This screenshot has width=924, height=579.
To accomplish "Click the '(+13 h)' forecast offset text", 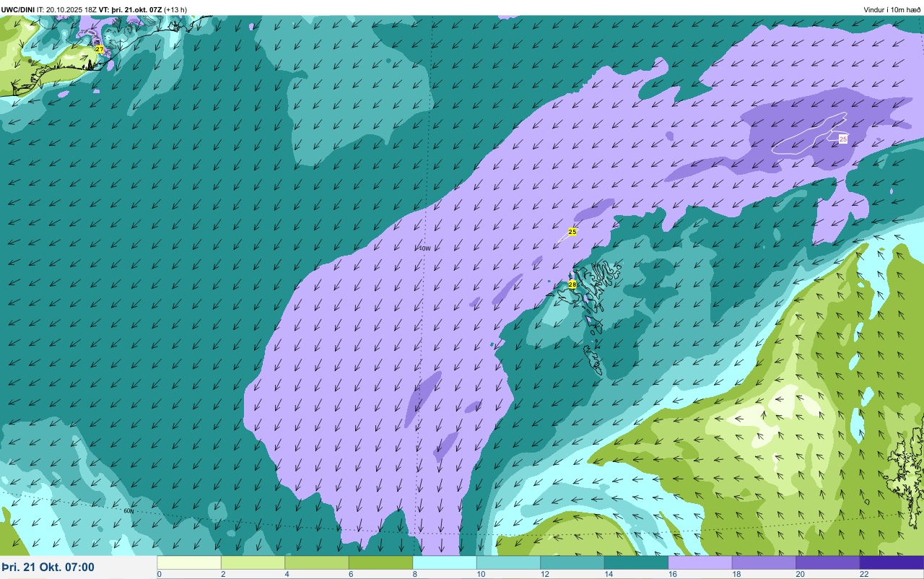I will tap(175, 9).
